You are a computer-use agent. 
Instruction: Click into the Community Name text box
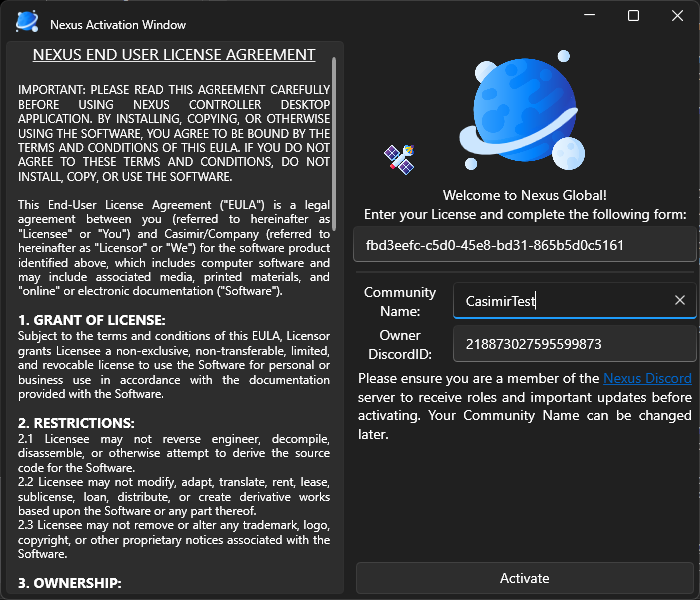pyautogui.click(x=555, y=300)
